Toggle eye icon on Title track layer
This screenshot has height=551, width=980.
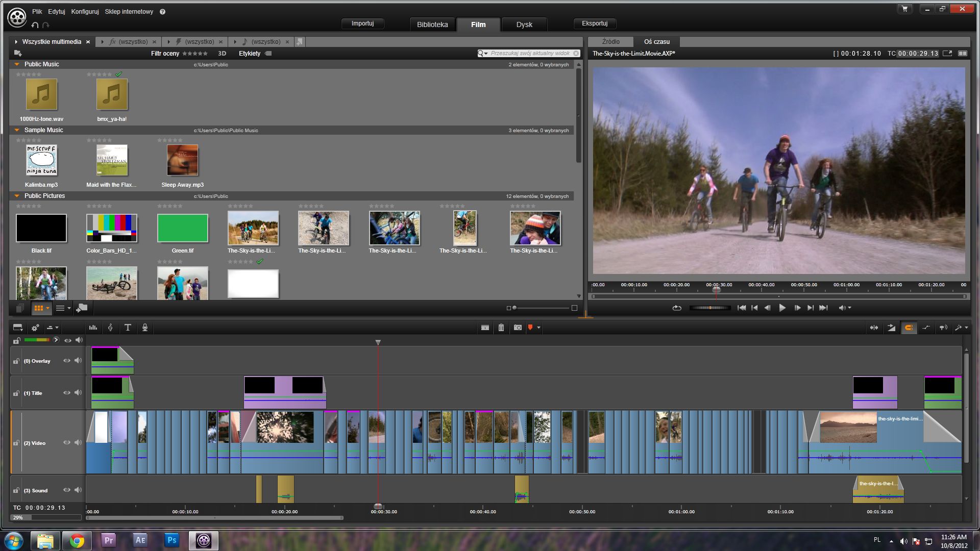[67, 393]
